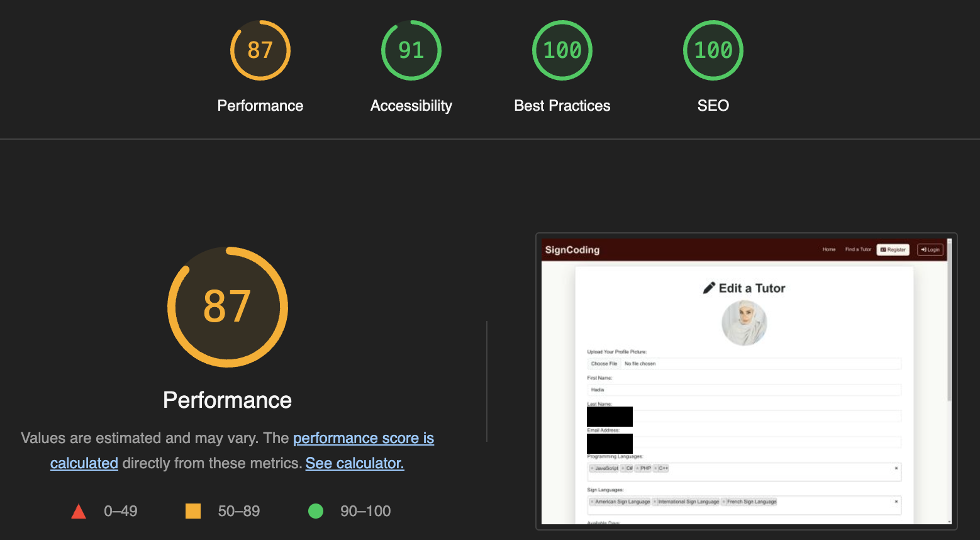This screenshot has height=540, width=980.
Task: Click the orange square 50–89 legend icon
Action: 193,511
